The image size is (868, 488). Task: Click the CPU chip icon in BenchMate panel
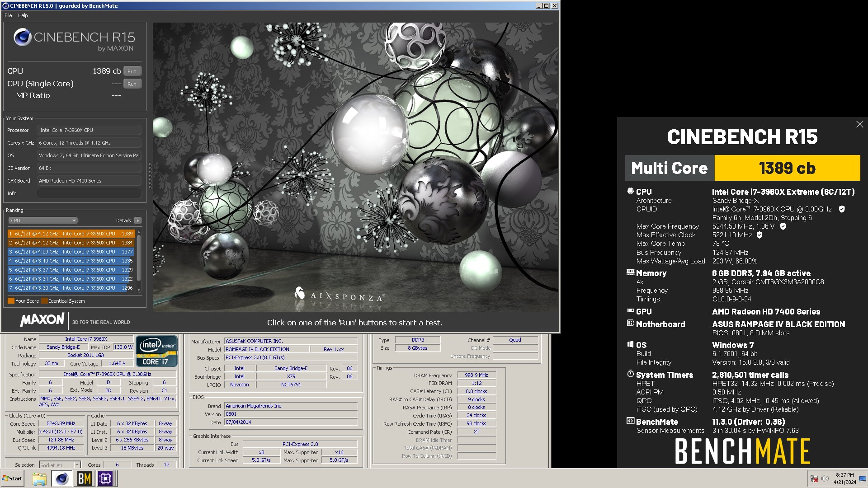[x=630, y=191]
